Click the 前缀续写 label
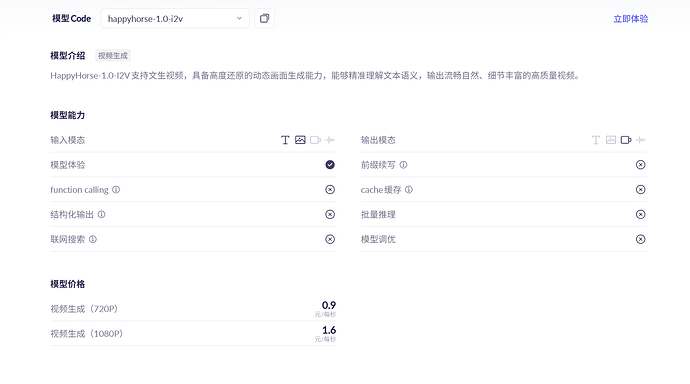Screen dimensions: 690x384 pyautogui.click(x=378, y=165)
